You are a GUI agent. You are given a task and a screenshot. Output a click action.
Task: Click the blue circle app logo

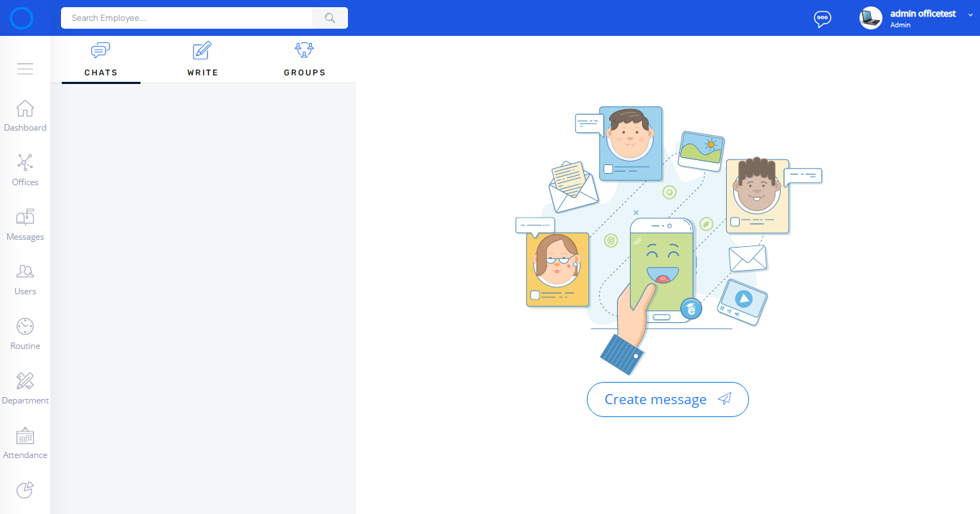point(22,19)
